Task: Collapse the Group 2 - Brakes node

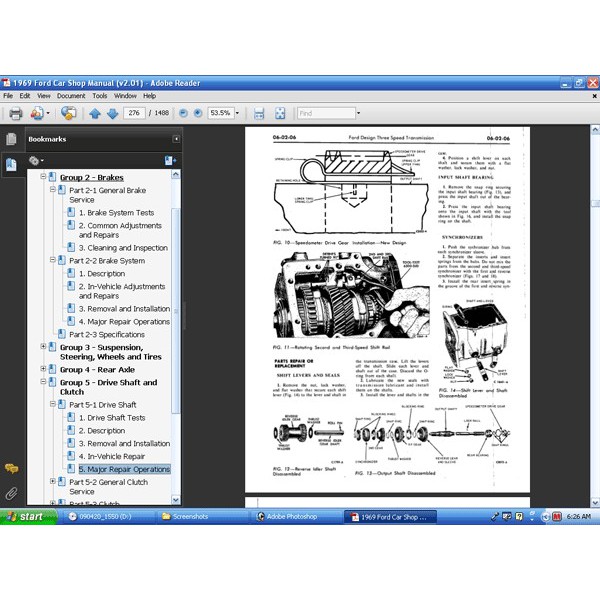Action: (x=43, y=176)
